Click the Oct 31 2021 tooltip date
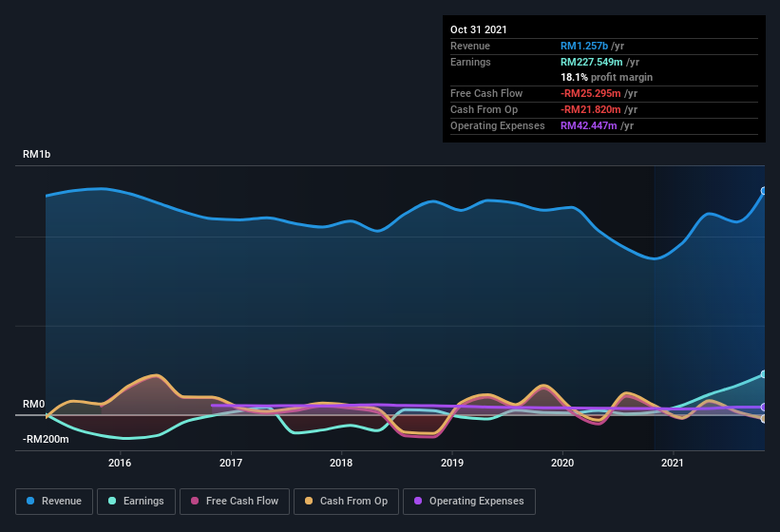 pyautogui.click(x=479, y=29)
